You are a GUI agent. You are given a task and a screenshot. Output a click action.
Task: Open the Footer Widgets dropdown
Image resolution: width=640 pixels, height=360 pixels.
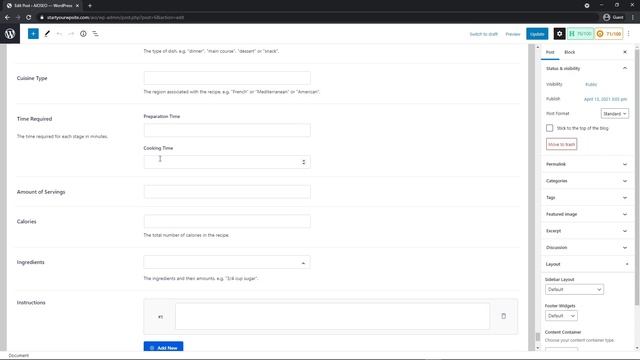coord(561,316)
